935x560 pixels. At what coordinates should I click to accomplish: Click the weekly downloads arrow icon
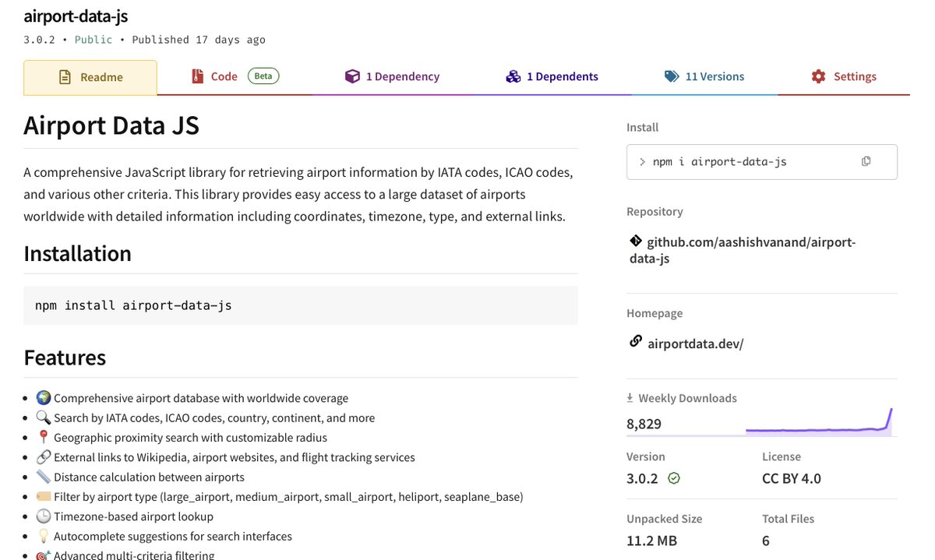point(630,398)
